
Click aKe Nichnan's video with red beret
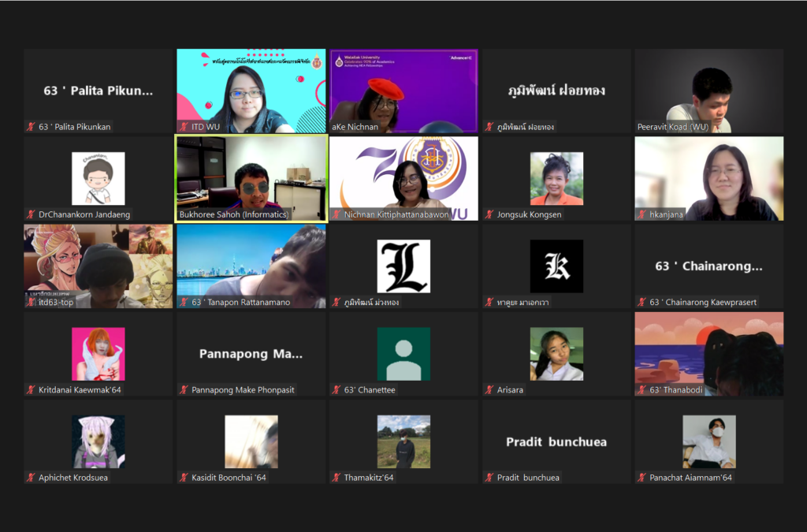403,88
